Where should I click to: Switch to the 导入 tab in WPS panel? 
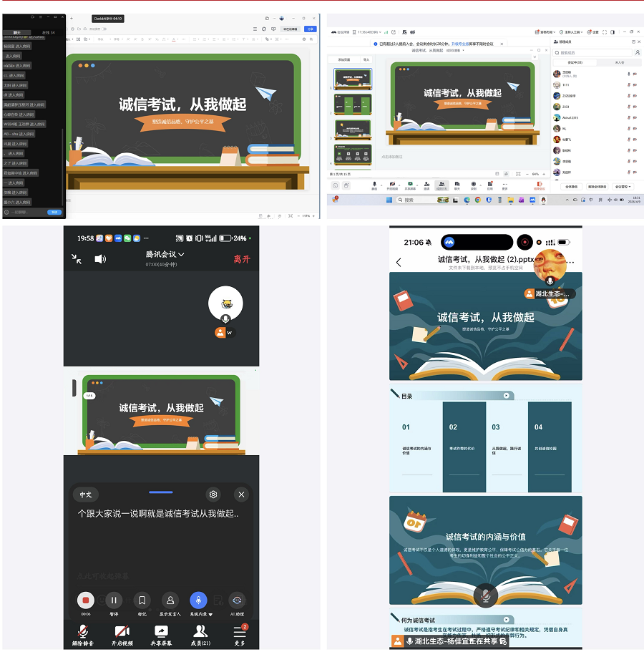pyautogui.click(x=366, y=60)
